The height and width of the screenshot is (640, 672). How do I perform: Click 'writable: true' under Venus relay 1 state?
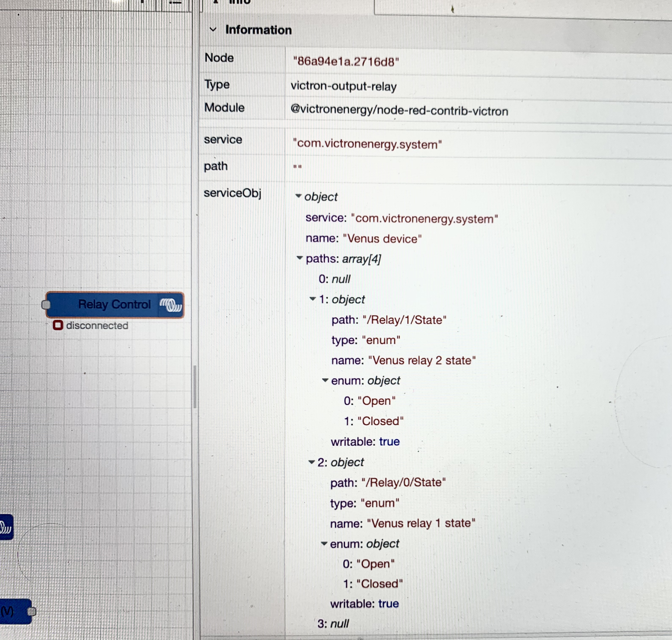click(365, 604)
